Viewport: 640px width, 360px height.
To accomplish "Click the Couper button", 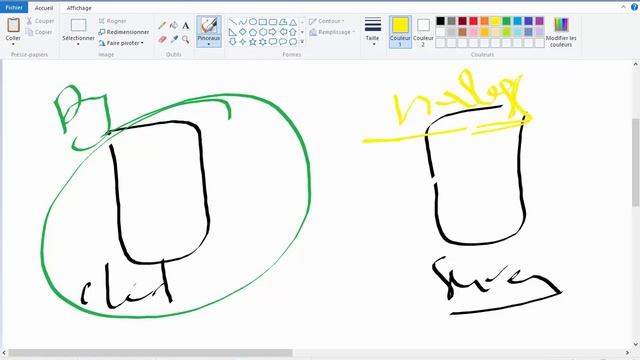I will 40,21.
